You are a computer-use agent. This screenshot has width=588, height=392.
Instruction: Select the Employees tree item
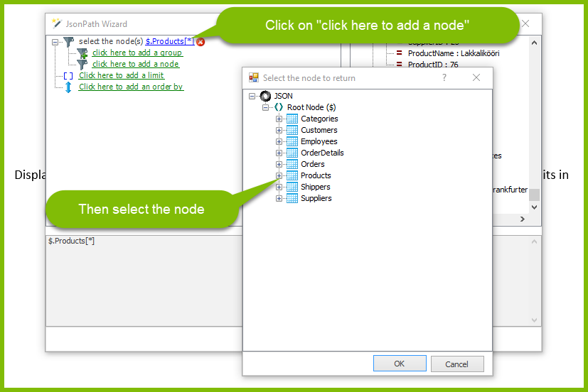(x=319, y=141)
